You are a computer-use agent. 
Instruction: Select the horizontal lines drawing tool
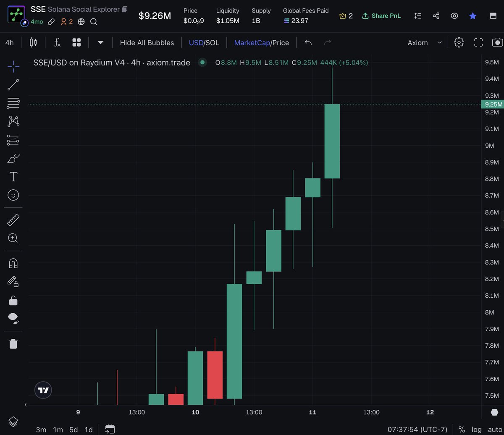click(x=13, y=103)
